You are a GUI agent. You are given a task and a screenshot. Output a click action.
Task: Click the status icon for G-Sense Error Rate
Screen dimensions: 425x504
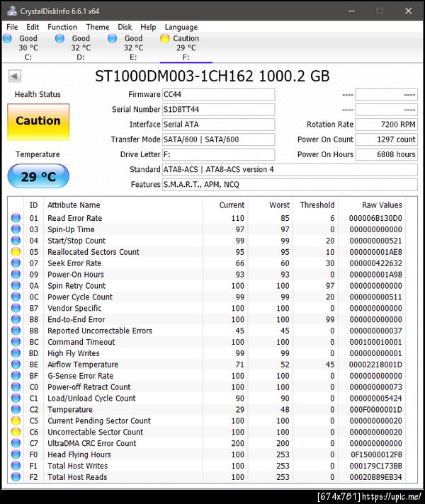click(x=16, y=375)
